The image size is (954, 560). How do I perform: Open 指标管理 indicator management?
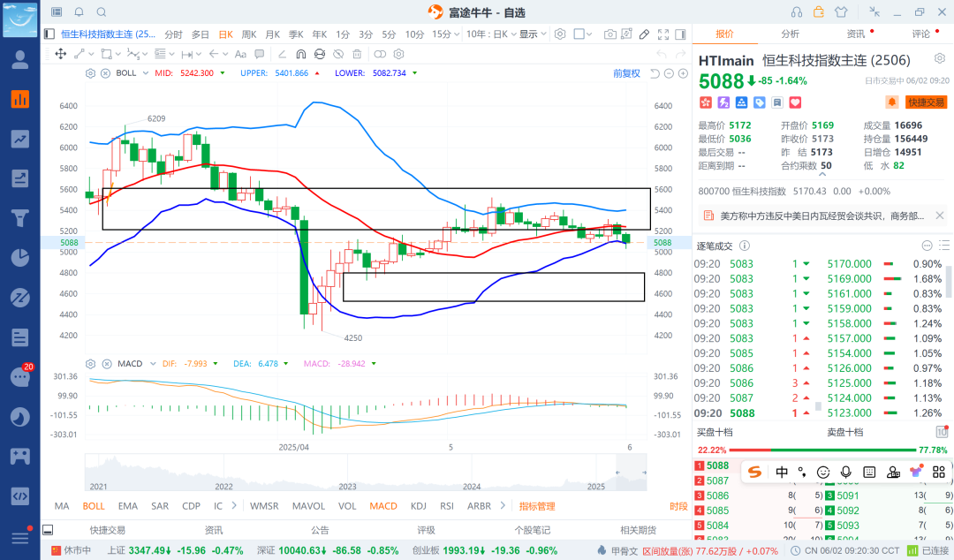[537, 506]
